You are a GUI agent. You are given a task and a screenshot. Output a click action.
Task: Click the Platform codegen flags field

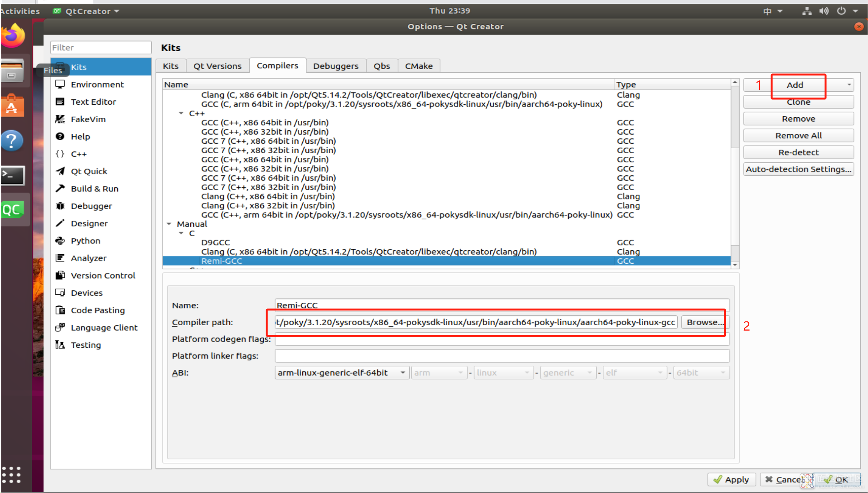coord(502,339)
